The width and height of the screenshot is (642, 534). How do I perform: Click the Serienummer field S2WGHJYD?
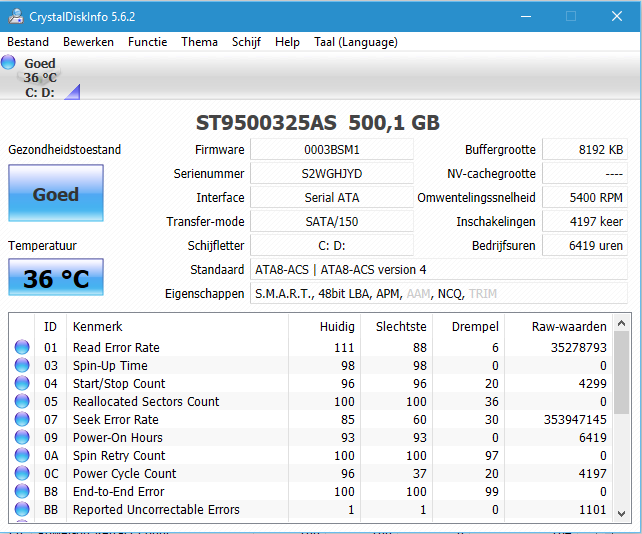click(x=332, y=174)
